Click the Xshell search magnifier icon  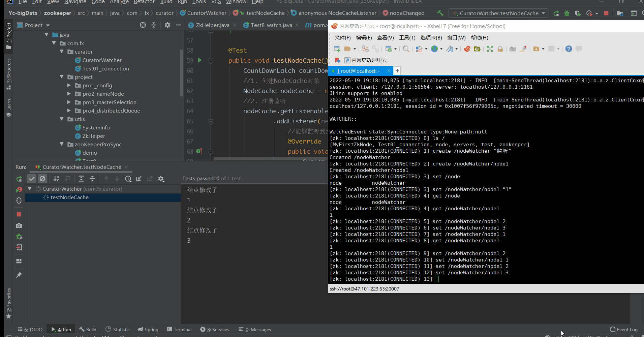pos(406,49)
